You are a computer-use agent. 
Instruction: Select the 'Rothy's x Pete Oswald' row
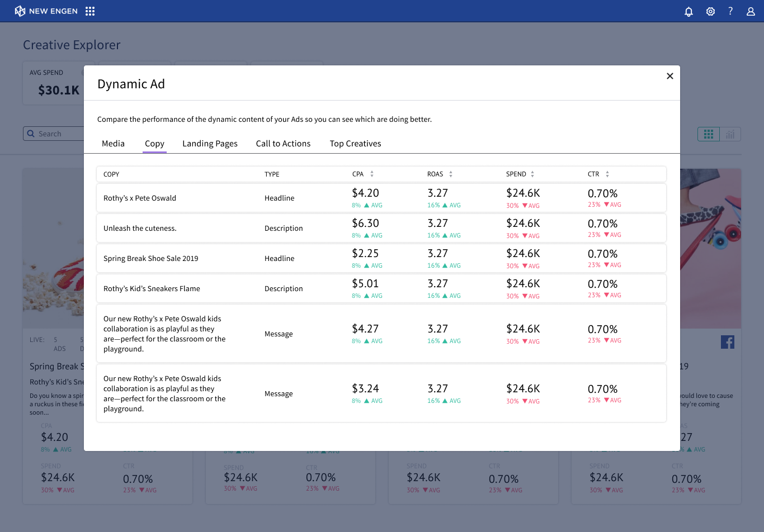[381, 198]
